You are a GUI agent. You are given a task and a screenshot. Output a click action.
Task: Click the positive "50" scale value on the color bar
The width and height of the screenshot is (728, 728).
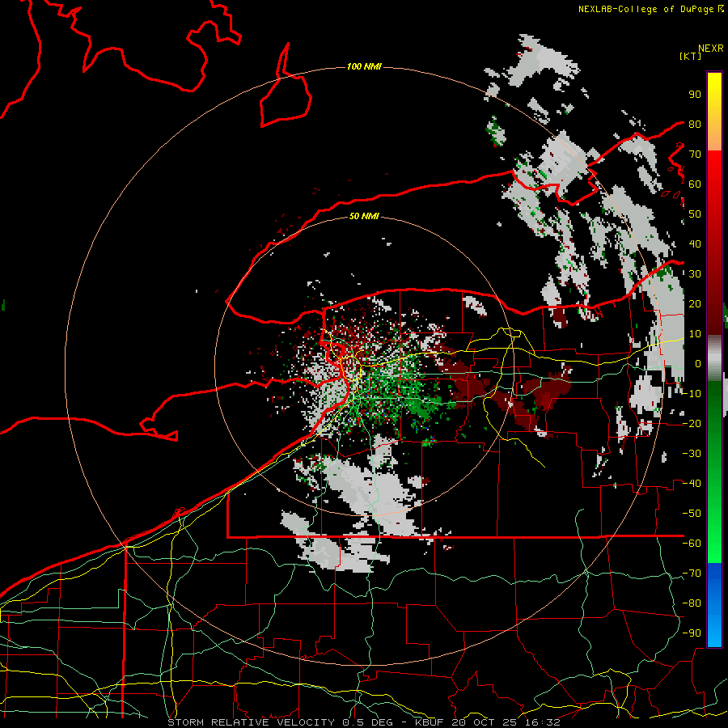pos(695,214)
